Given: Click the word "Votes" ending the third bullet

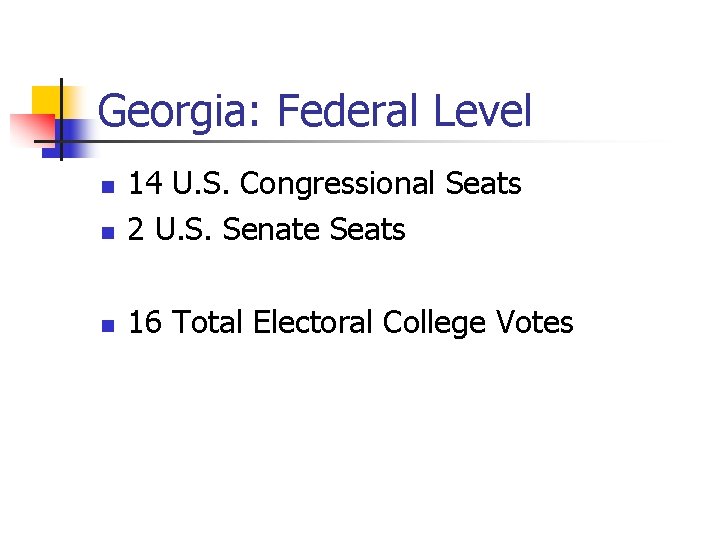Looking at the screenshot, I should coord(535,323).
